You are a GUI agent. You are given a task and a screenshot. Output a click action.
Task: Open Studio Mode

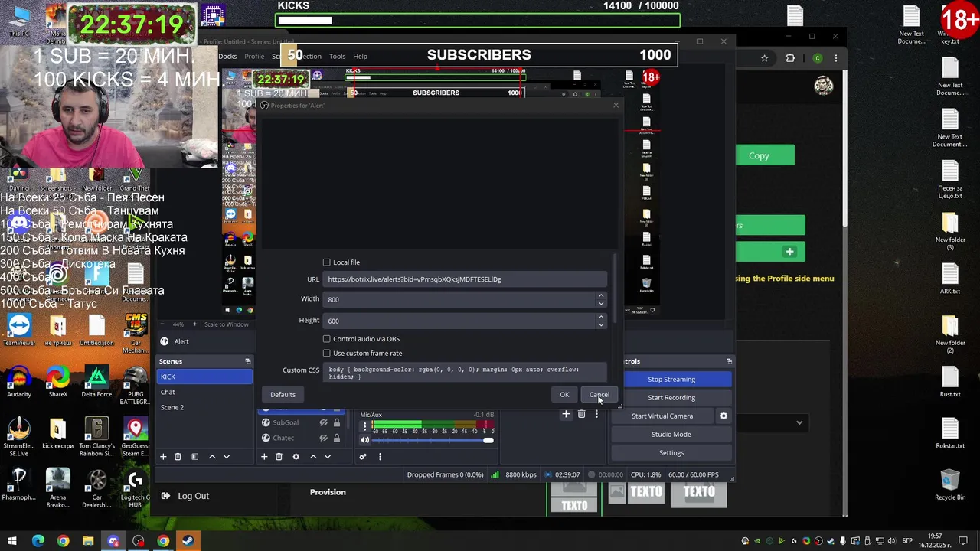tap(671, 435)
